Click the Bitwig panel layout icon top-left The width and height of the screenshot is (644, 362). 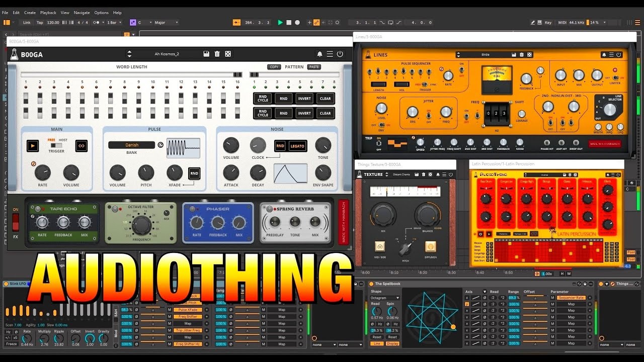[7, 23]
